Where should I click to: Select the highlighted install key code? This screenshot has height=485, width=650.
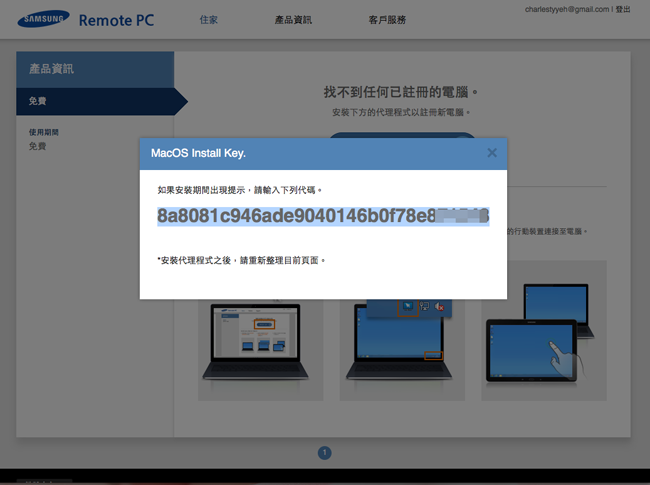(323, 216)
